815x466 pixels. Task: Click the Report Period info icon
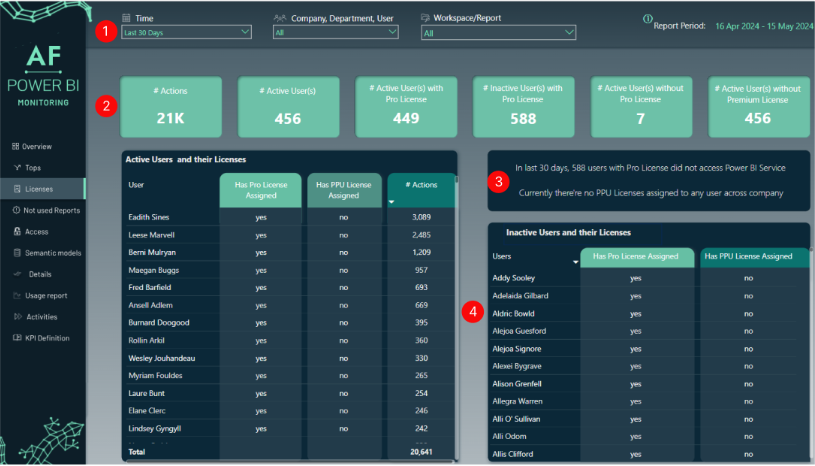(648, 19)
